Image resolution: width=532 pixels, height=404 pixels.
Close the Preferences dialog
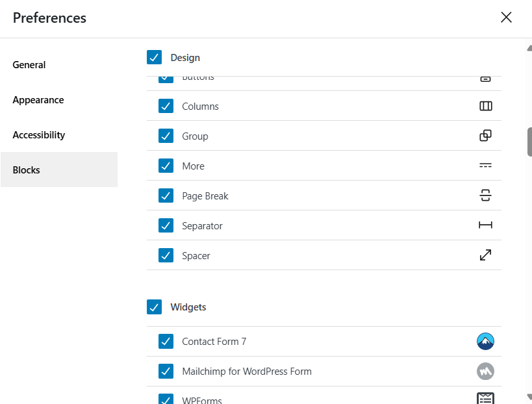(x=506, y=18)
